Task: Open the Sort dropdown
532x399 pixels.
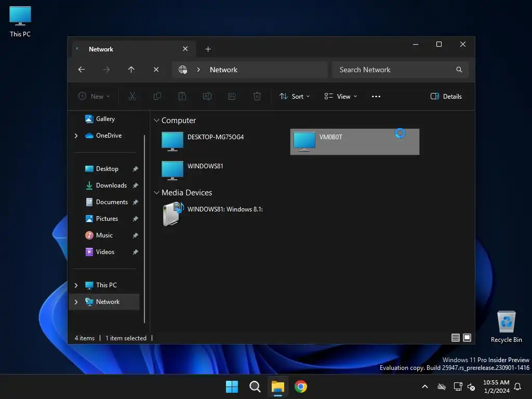Action: pos(295,96)
